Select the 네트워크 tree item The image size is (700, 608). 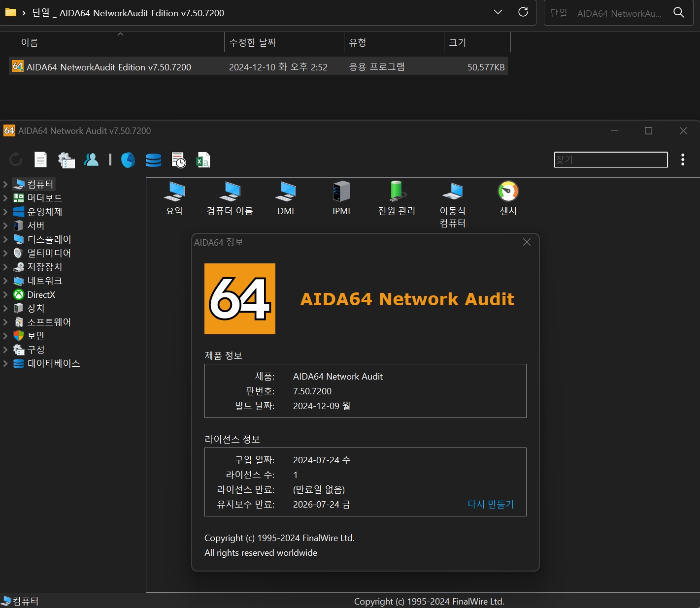(38, 281)
